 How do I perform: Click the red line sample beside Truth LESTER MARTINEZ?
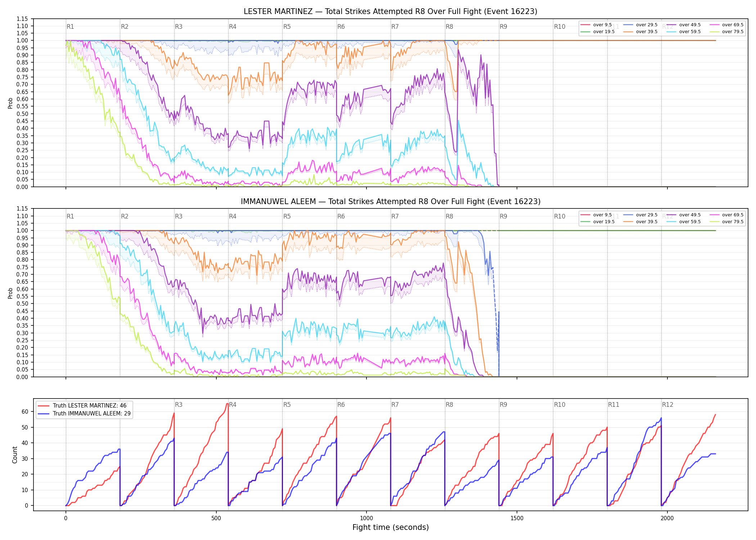(43, 406)
